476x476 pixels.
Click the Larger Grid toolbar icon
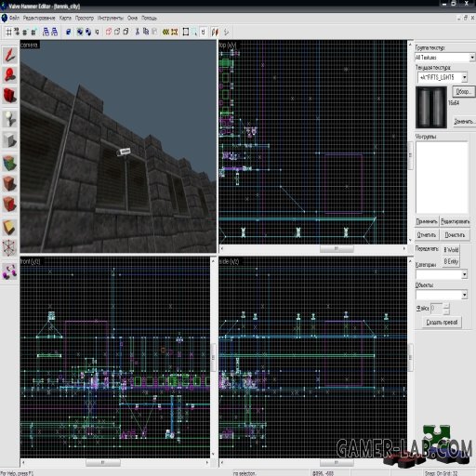click(33, 32)
